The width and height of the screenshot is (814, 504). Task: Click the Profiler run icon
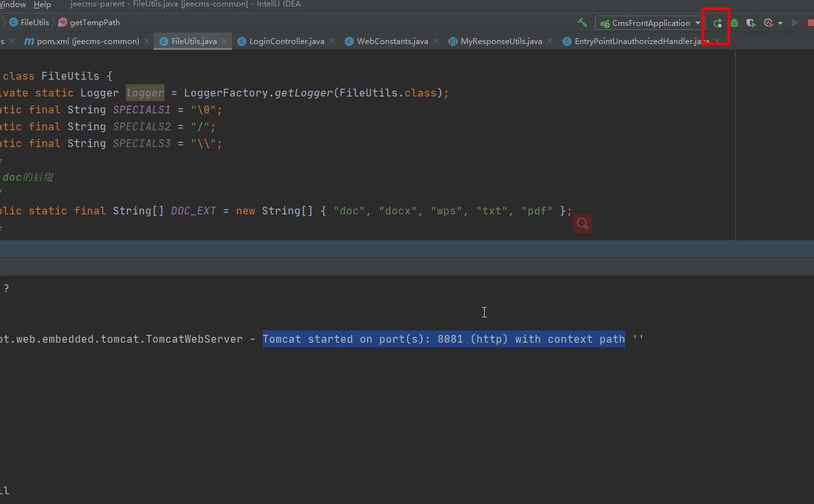tap(768, 23)
